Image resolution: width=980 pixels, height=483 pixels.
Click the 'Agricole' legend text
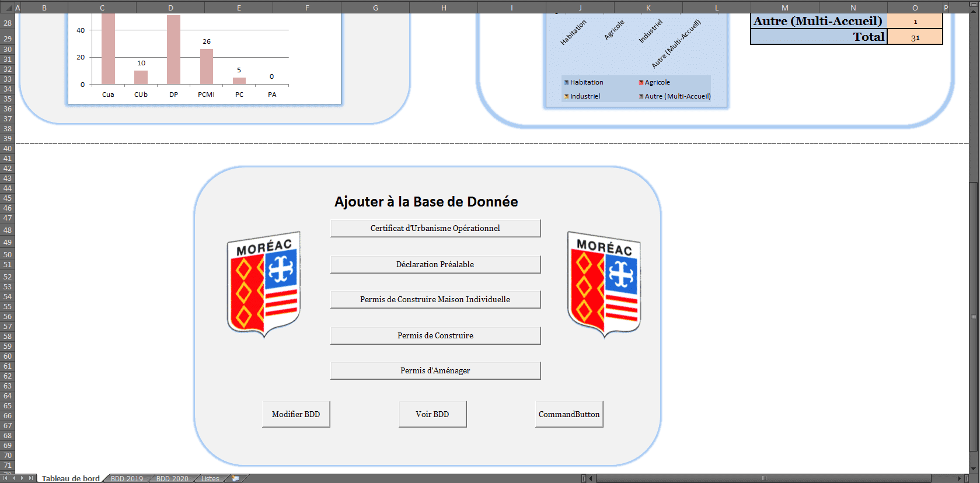tap(657, 83)
